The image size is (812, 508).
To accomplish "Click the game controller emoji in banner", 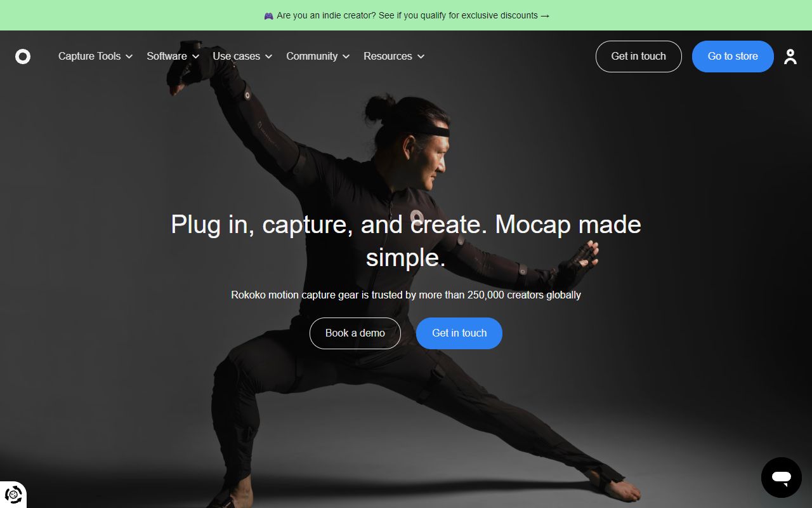I will pyautogui.click(x=269, y=15).
